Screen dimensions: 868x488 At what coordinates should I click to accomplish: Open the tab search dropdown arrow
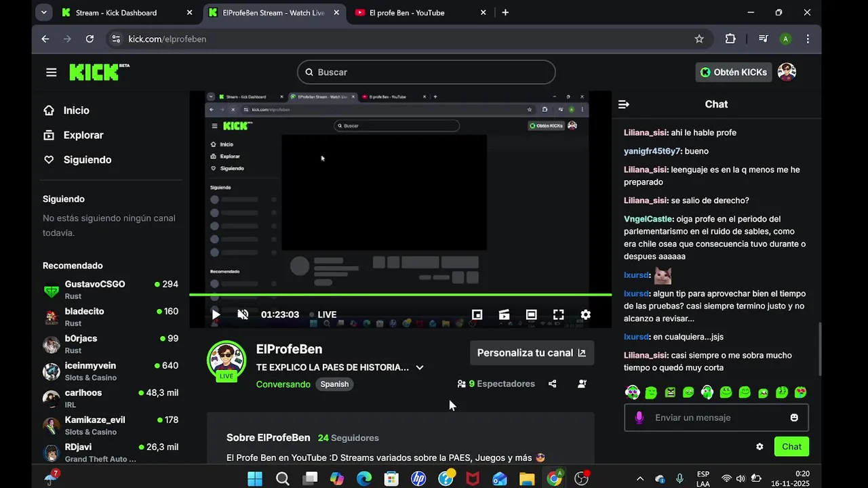click(43, 12)
